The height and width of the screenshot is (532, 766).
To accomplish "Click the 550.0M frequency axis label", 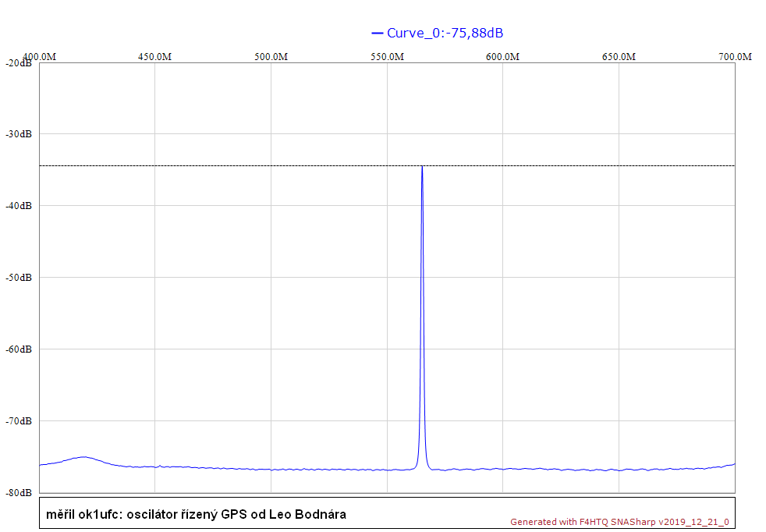I will (388, 57).
